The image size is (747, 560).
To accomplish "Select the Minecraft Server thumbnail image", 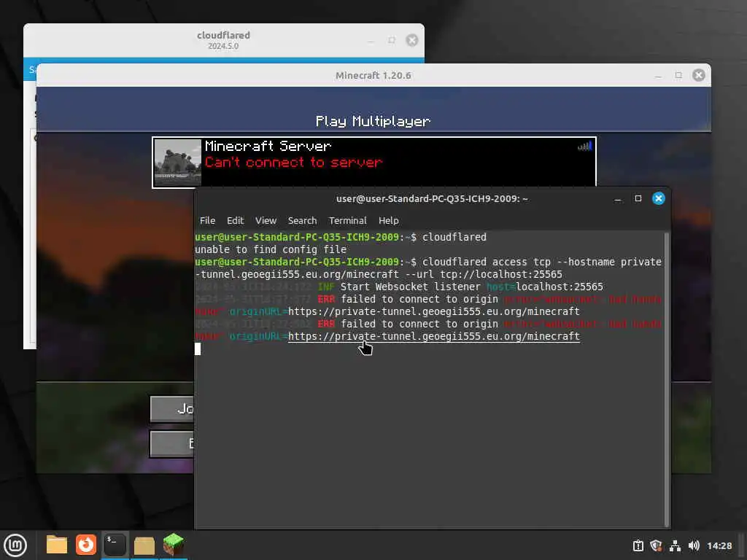I will click(178, 163).
